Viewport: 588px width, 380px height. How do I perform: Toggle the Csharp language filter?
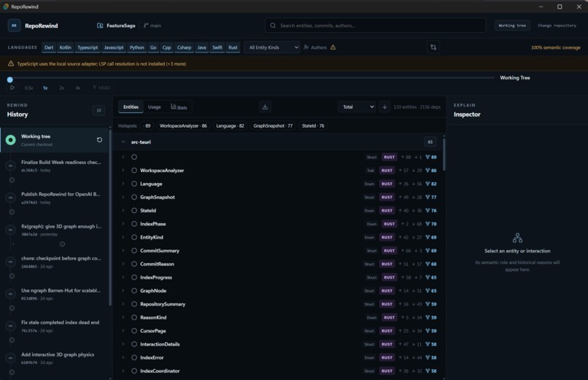[184, 47]
